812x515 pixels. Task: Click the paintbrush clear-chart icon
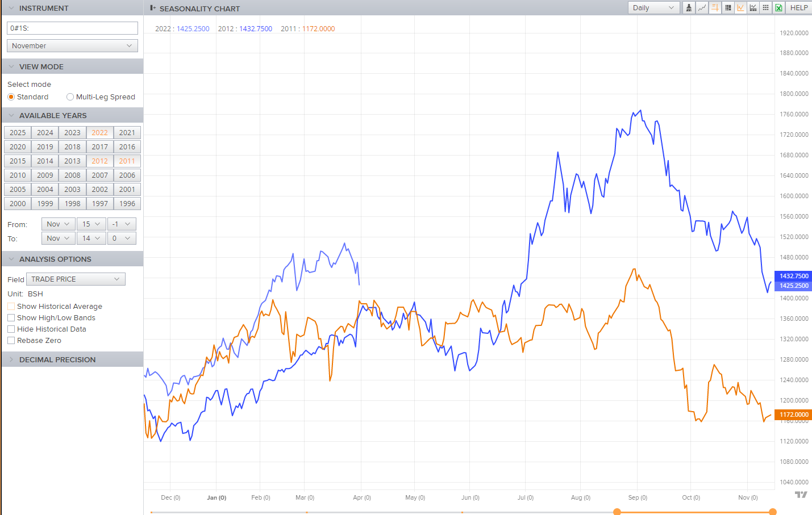[x=689, y=8]
